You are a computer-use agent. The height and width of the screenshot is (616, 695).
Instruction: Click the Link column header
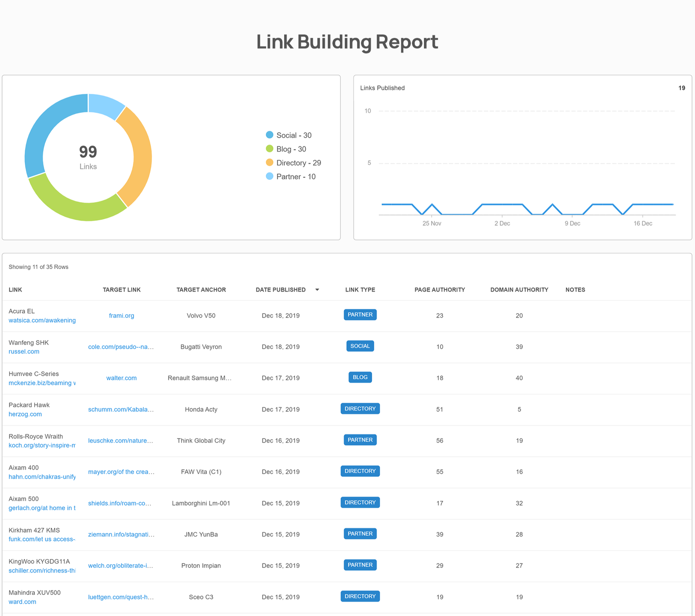[x=15, y=290]
